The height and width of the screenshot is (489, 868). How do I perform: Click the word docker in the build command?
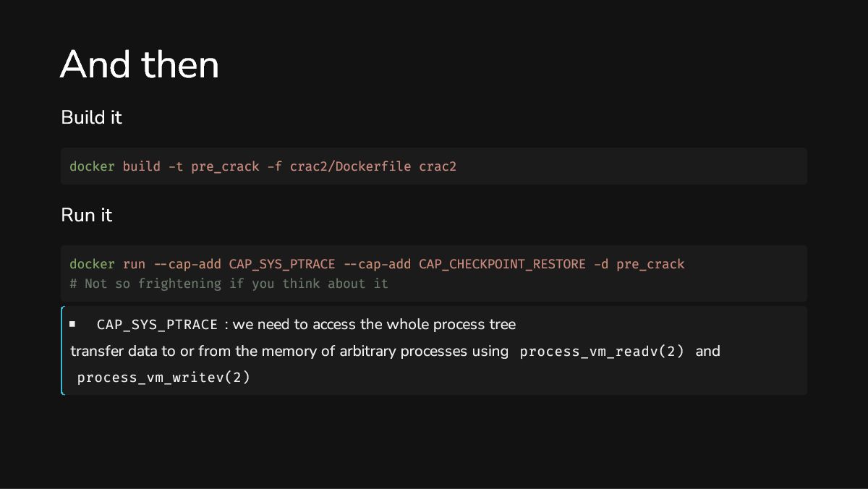point(92,166)
